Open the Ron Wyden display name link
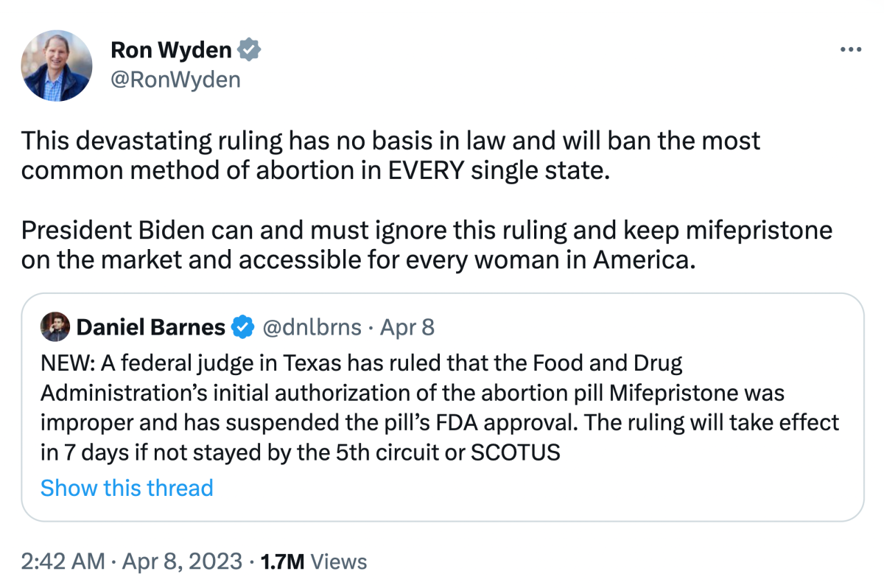 click(x=171, y=51)
